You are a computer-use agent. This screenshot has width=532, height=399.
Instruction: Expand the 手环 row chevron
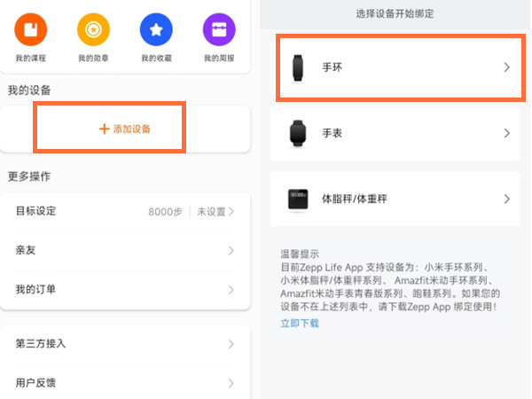(x=507, y=67)
